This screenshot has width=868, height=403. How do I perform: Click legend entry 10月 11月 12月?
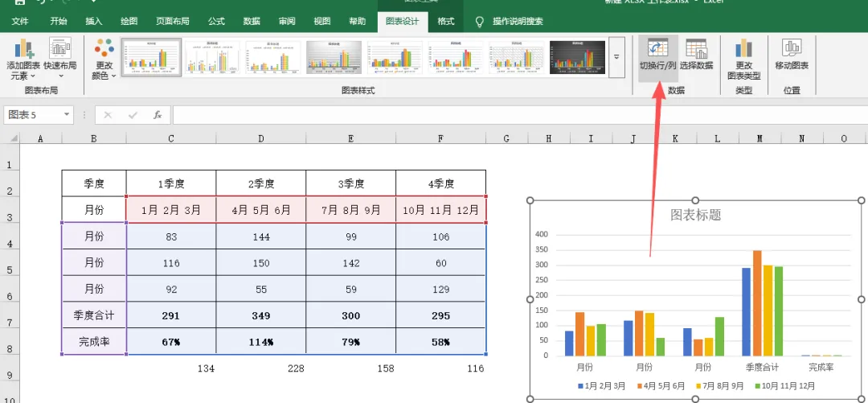click(785, 386)
